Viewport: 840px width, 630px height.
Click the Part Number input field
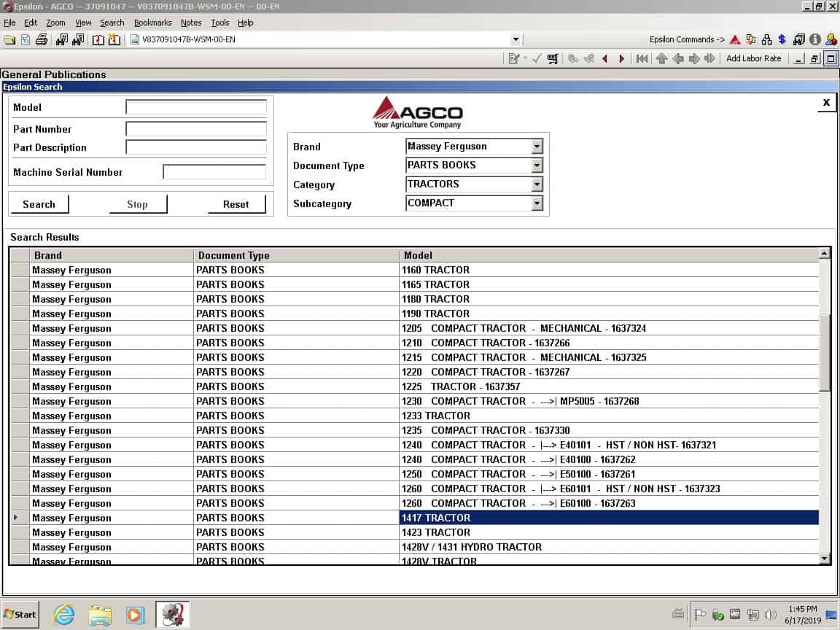click(196, 129)
